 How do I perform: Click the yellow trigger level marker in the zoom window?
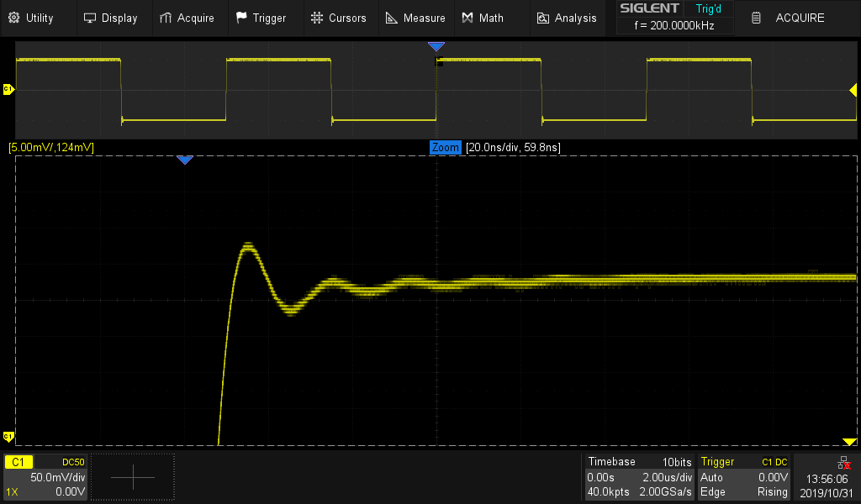850,442
